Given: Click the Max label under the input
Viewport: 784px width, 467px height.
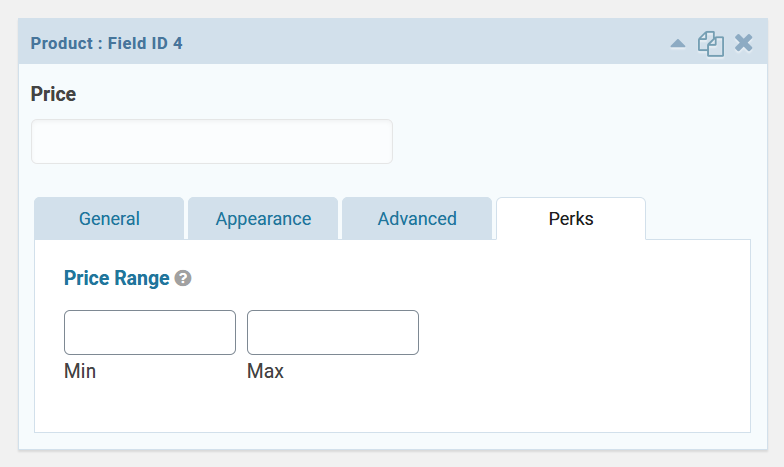Looking at the screenshot, I should tap(266, 371).
